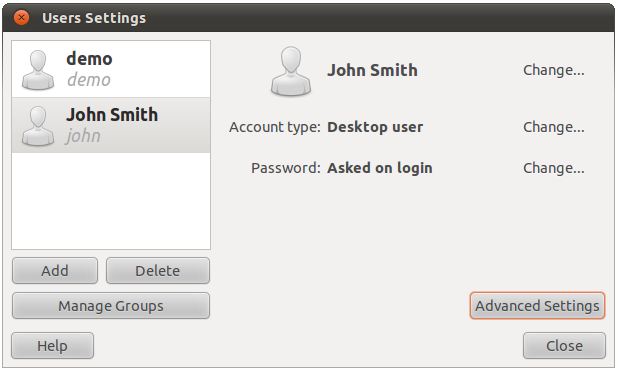618x371 pixels.
Task: Click John Smith's avatar in user list
Action: tap(38, 126)
